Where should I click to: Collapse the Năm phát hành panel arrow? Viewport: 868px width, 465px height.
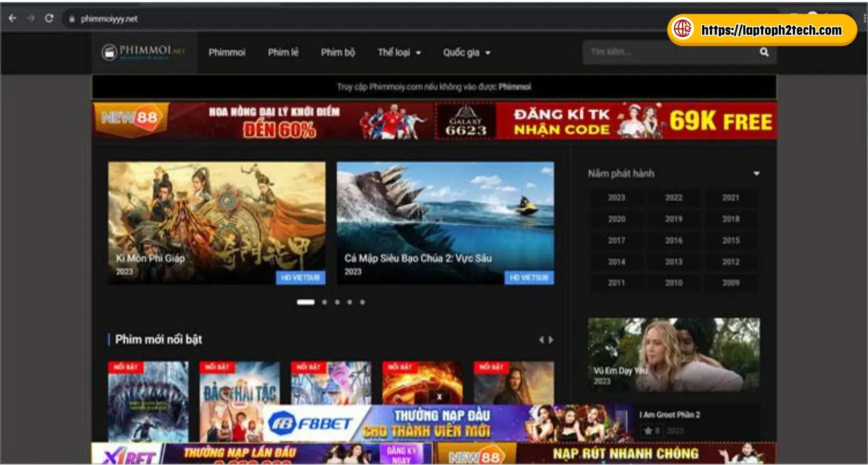[x=757, y=173]
